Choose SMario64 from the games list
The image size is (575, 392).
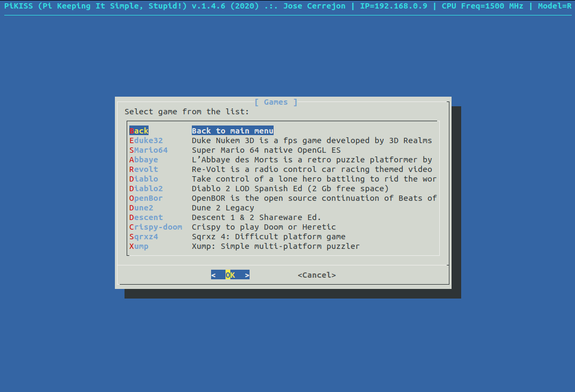149,150
